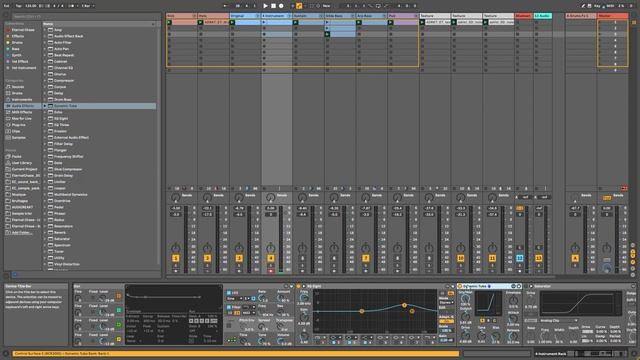This screenshot has width=640, height=360.
Task: Click the Master pan knob
Action: (607, 248)
